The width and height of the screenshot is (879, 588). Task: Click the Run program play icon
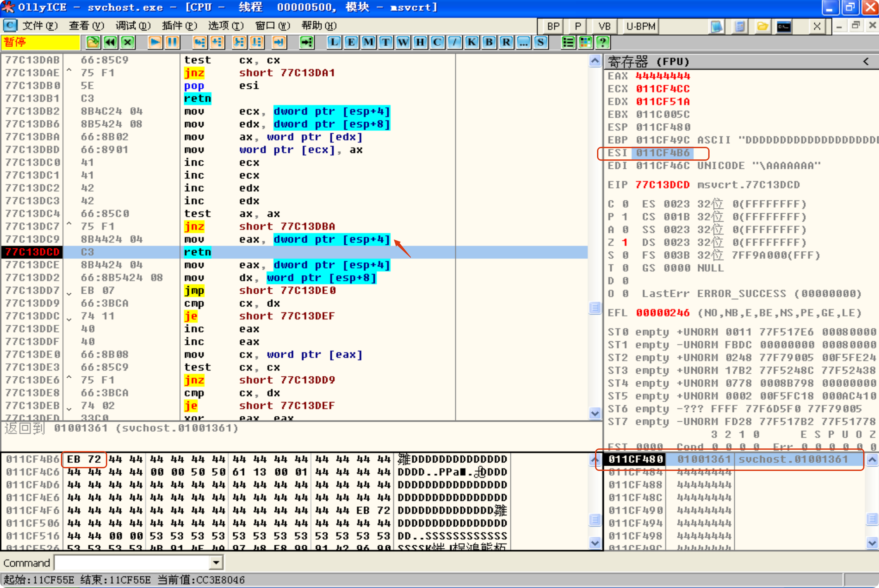155,42
